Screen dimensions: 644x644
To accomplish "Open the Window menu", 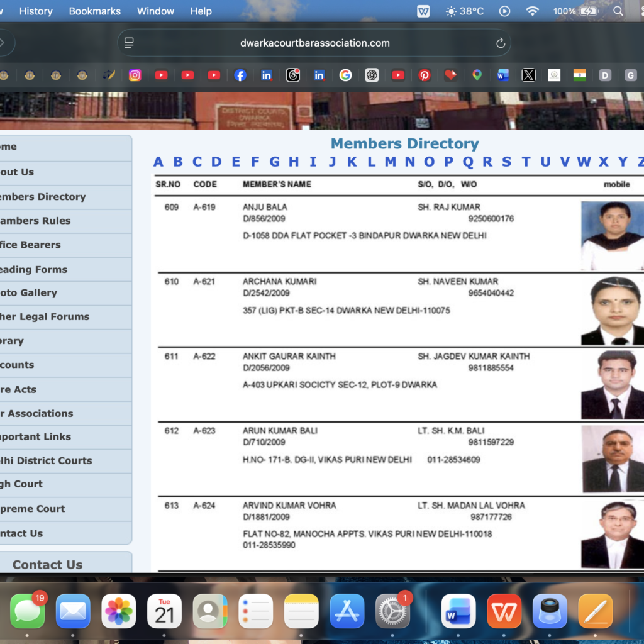I will click(155, 11).
